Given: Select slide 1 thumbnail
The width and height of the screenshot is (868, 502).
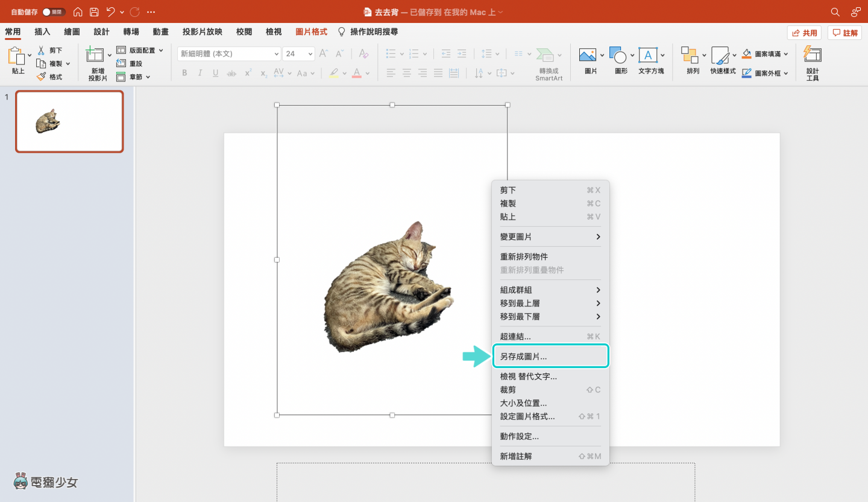Looking at the screenshot, I should coord(69,121).
